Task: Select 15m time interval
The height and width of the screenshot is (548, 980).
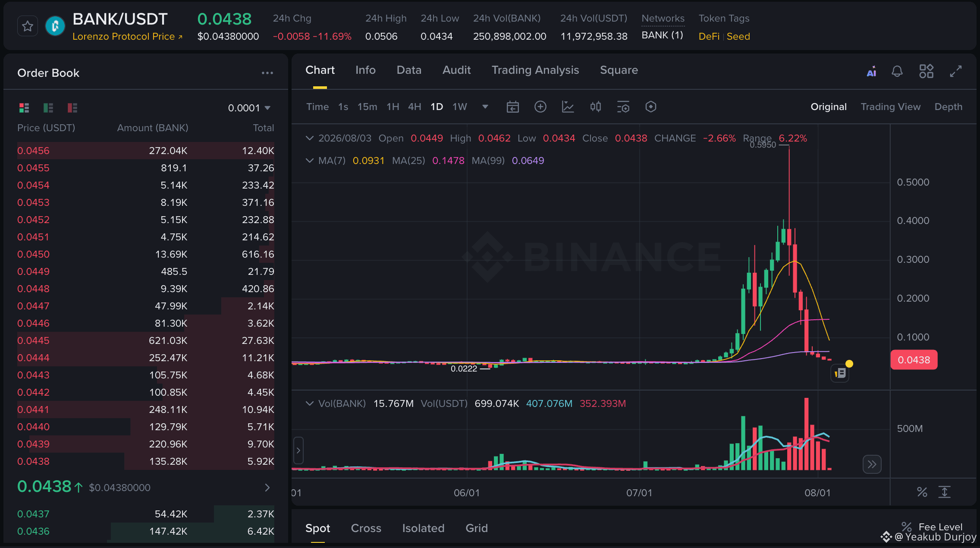Action: (x=367, y=107)
